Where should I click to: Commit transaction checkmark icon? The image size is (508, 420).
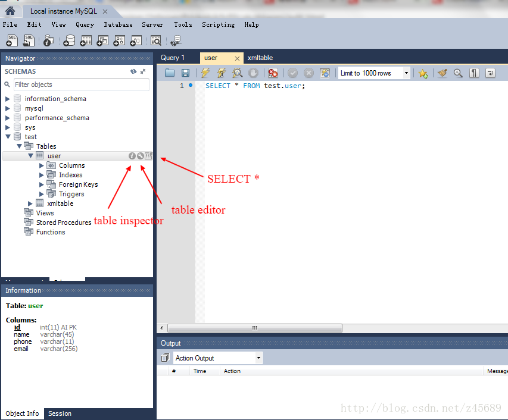click(292, 73)
